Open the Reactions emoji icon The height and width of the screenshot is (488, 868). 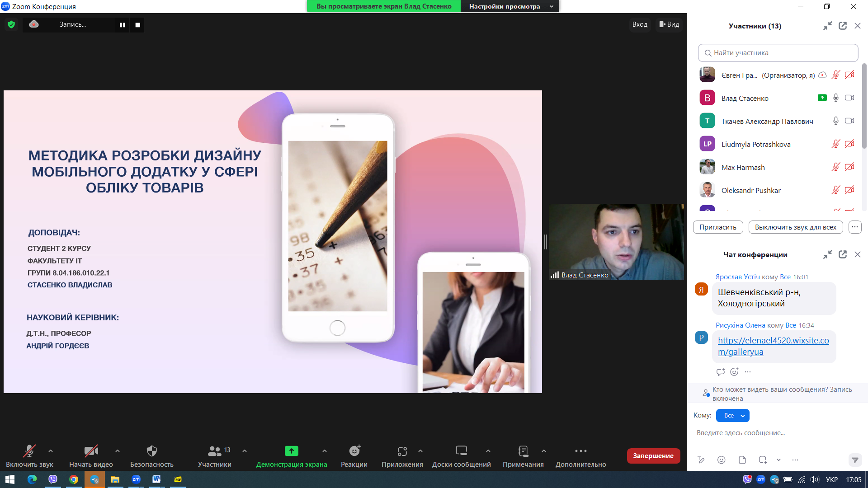pos(354,450)
